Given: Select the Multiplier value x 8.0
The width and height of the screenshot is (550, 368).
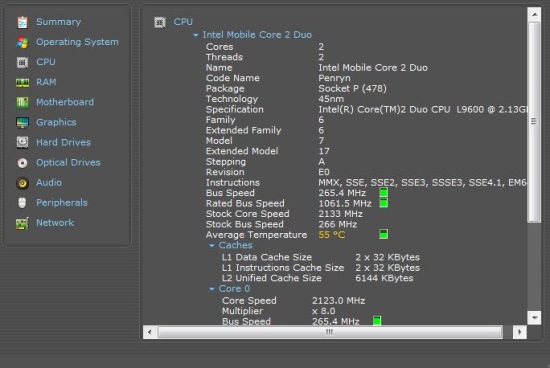Looking at the screenshot, I should 323,311.
